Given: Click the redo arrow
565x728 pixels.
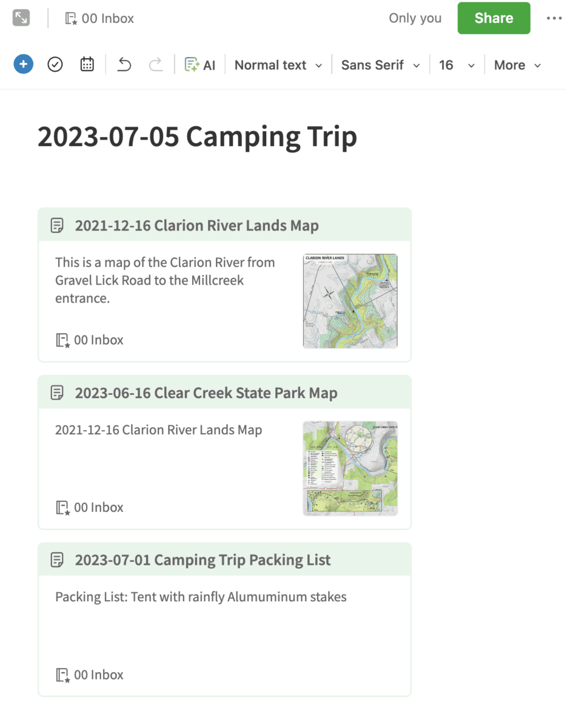Looking at the screenshot, I should pos(156,64).
